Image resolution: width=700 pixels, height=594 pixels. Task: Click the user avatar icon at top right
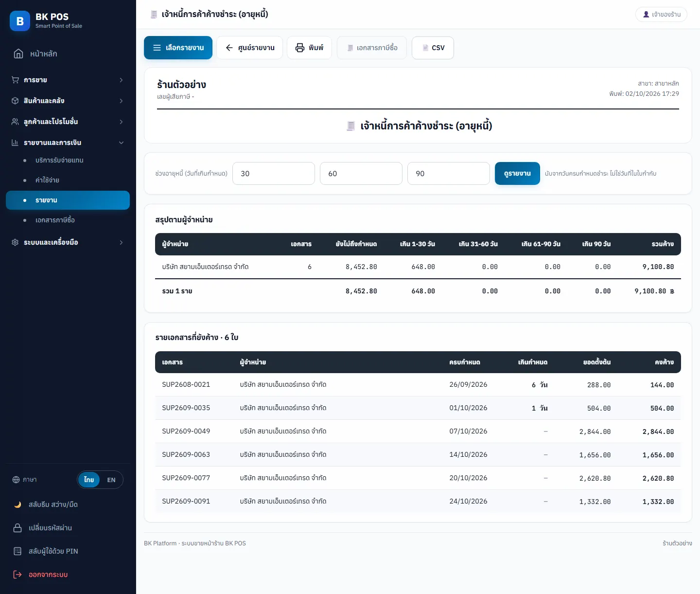(646, 15)
